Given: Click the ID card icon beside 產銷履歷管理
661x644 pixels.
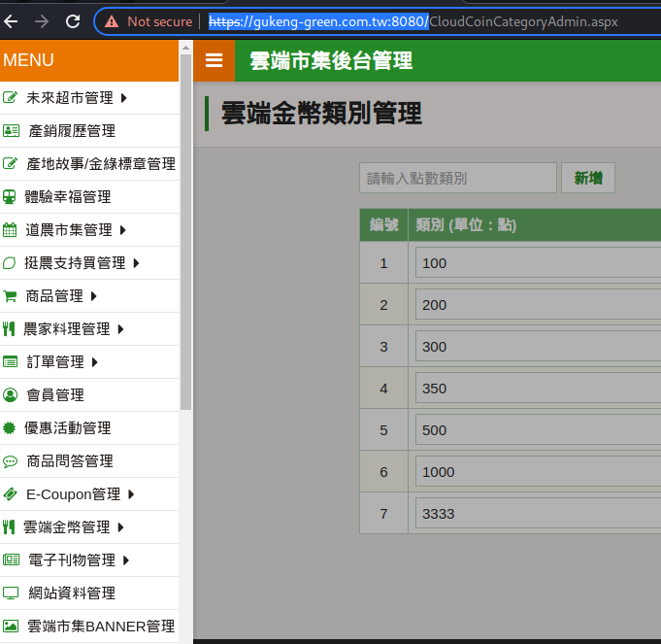Looking at the screenshot, I should coord(11,131).
